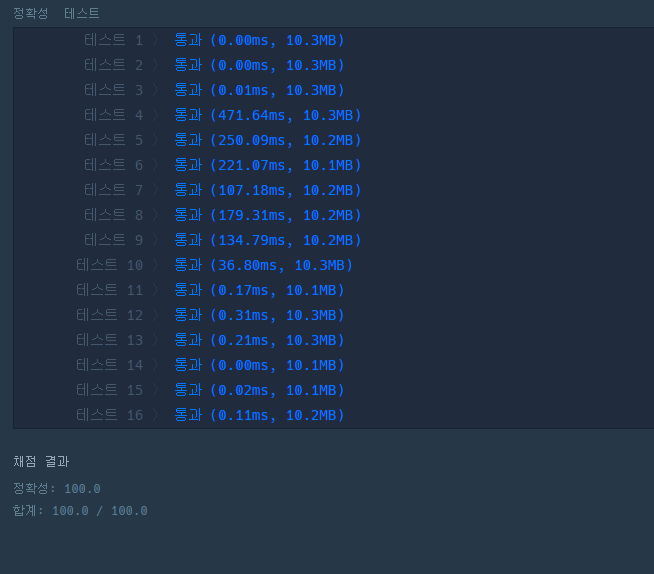Image resolution: width=654 pixels, height=574 pixels.
Task: Click result '통과 (36.80ms, 10.3MB)'
Action: click(264, 265)
